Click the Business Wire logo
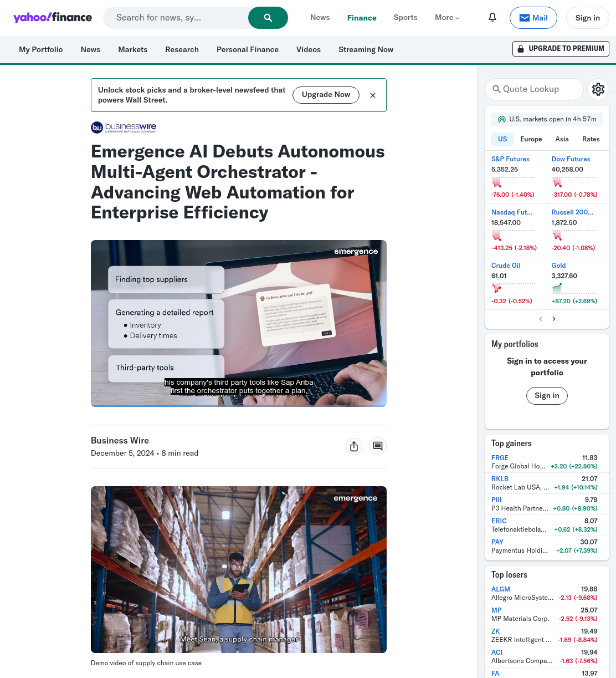The width and height of the screenshot is (616, 678). pyautogui.click(x=124, y=128)
